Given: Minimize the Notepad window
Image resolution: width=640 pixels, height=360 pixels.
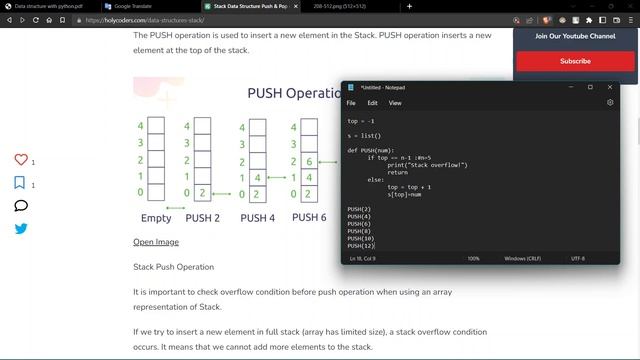Looking at the screenshot, I should (x=571, y=87).
